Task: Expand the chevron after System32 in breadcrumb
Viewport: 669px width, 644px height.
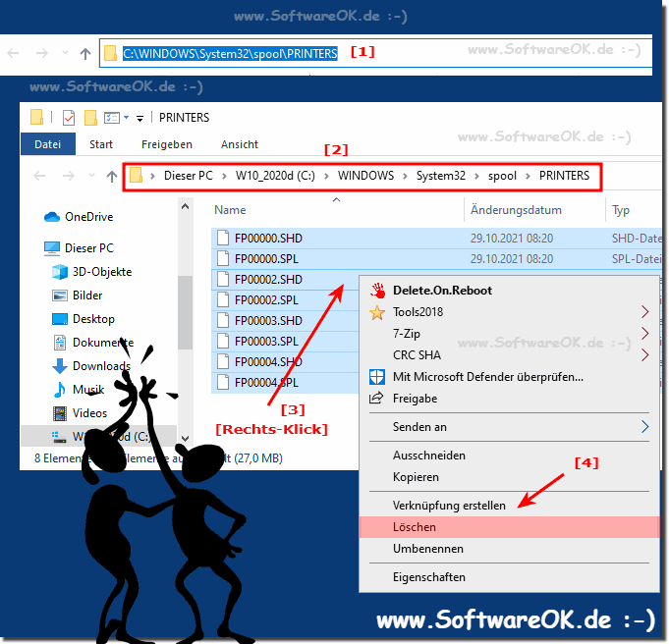Action: click(x=476, y=176)
